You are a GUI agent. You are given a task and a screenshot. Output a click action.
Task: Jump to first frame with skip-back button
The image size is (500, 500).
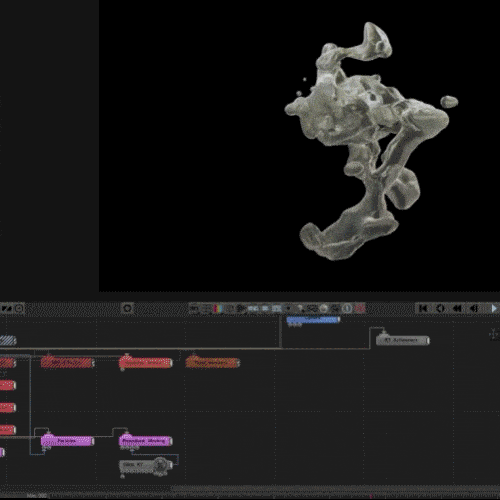423,308
